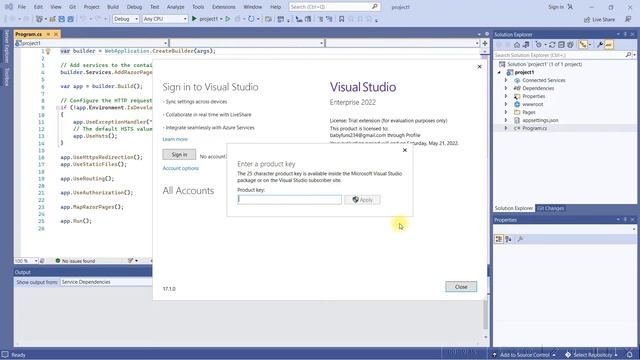Viewport: 640px width, 360px height.
Task: Click the Search (Ctrl+Q) box in title bar
Action: pyautogui.click(x=334, y=7)
